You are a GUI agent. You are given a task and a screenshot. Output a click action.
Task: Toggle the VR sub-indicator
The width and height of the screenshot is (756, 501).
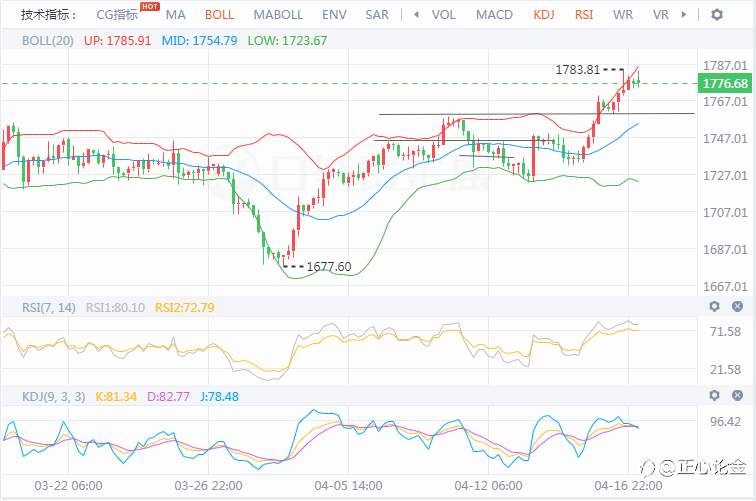[x=661, y=15]
